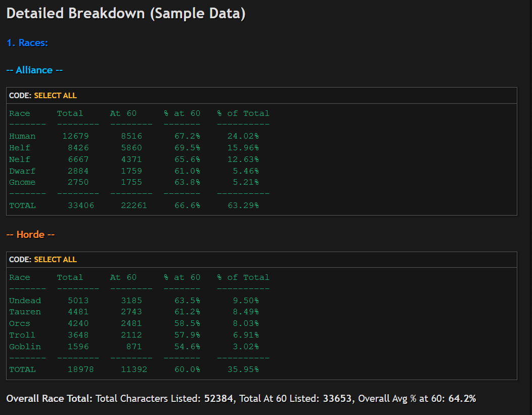The height and width of the screenshot is (415, 532).
Task: Click the Detailed Breakdown (Sample Data) heading
Action: [126, 14]
